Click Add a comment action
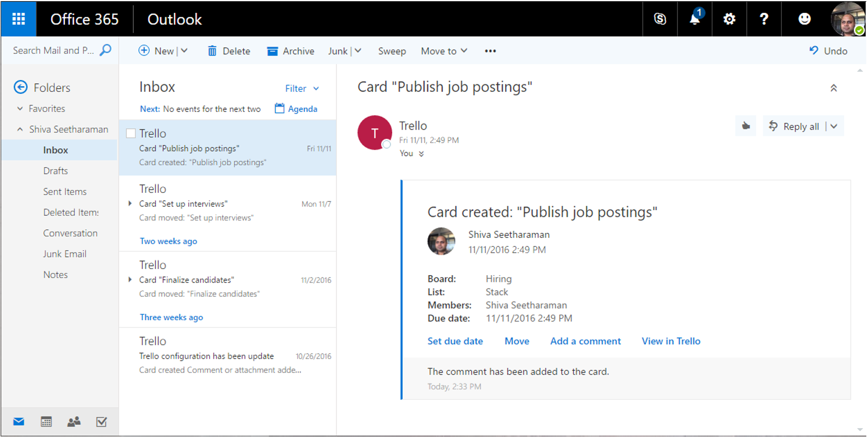 coord(585,341)
